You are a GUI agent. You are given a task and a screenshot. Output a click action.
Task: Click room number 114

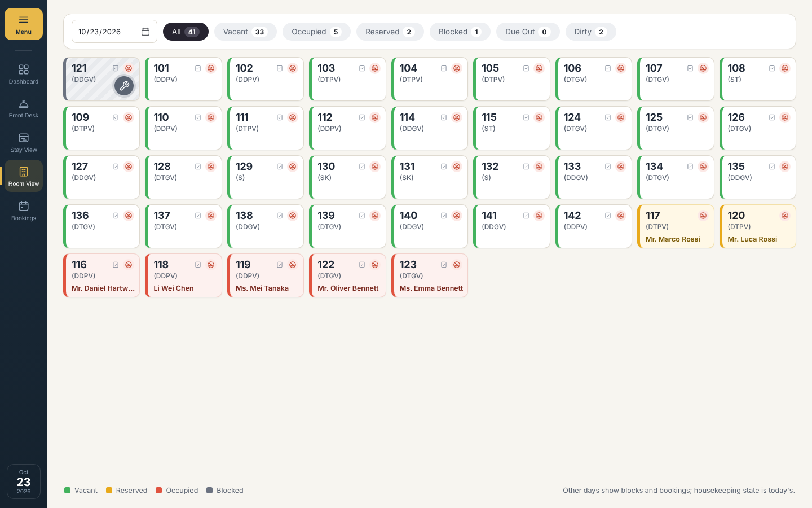[407, 117]
